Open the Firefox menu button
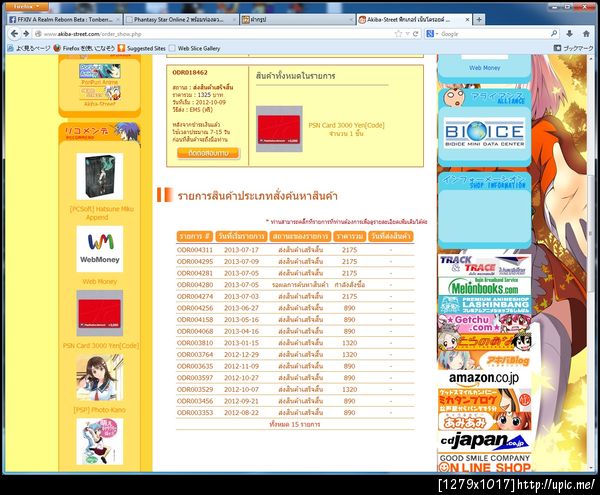The height and width of the screenshot is (495, 600). pyautogui.click(x=26, y=7)
